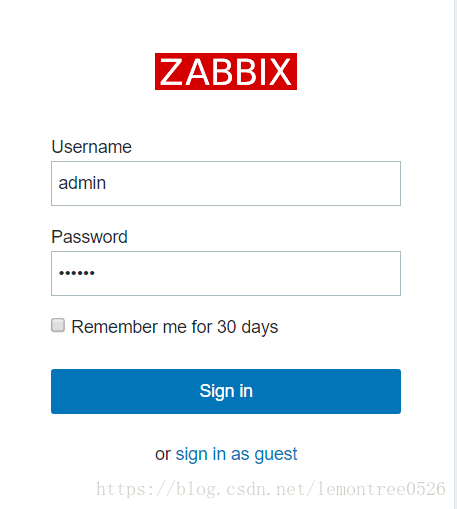Screen dimensions: 457x509
Task: Focus the Password input field
Action: point(226,273)
